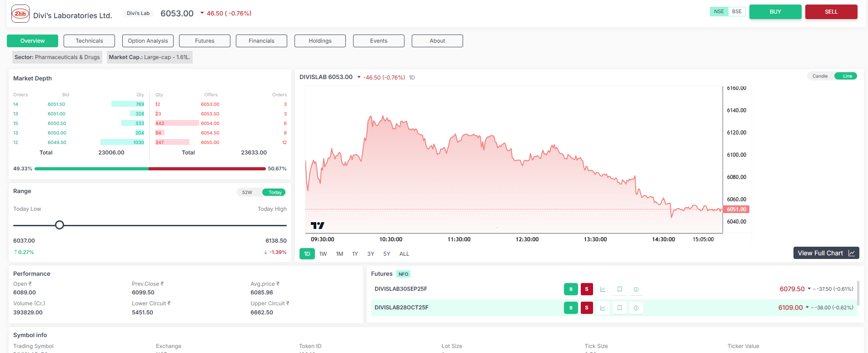Click the arrow beside DIVISLAB 6053.00 chart title
Viewport: 868px width, 353px height.
coord(359,77)
